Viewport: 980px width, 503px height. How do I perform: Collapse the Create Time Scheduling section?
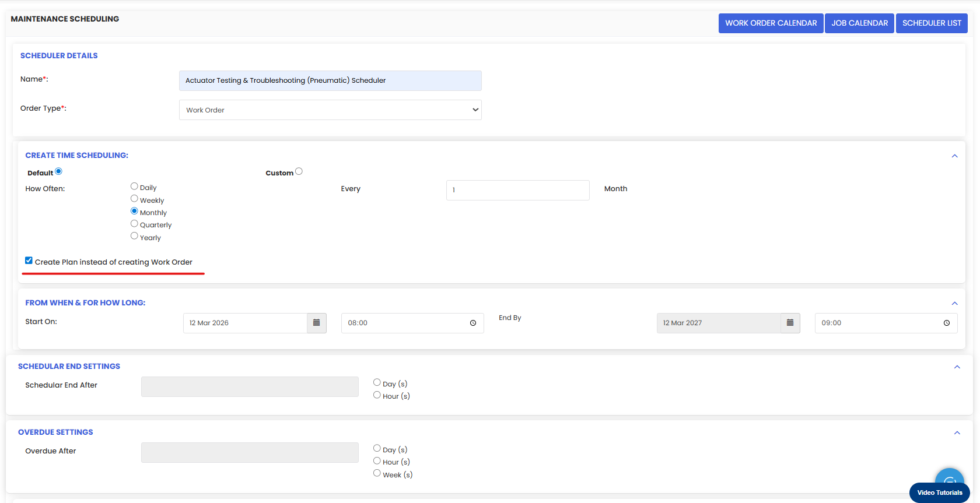(x=955, y=156)
